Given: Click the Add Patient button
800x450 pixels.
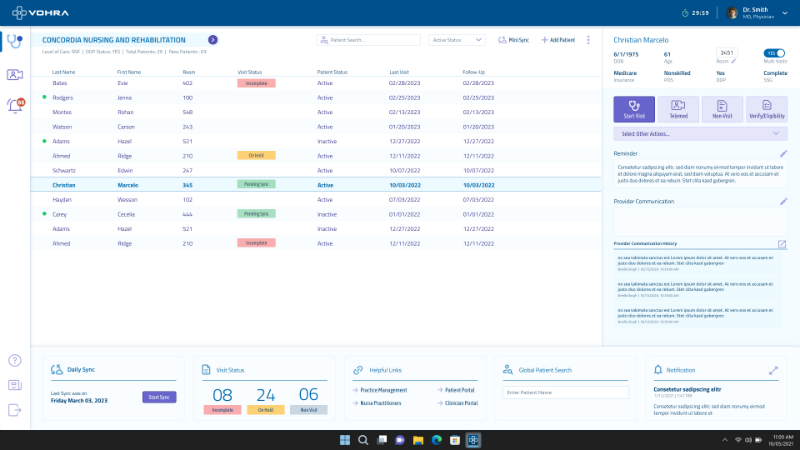Looking at the screenshot, I should click(x=558, y=40).
